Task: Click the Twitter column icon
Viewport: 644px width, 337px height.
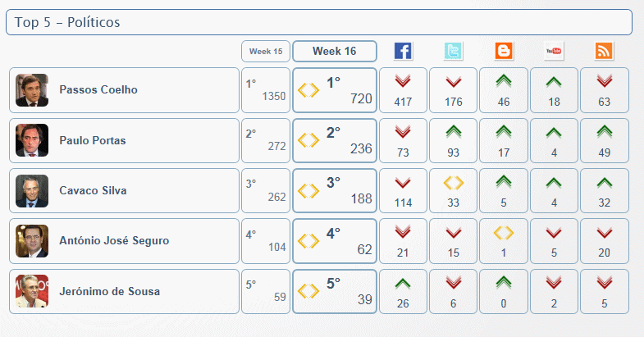Action: click(x=453, y=51)
